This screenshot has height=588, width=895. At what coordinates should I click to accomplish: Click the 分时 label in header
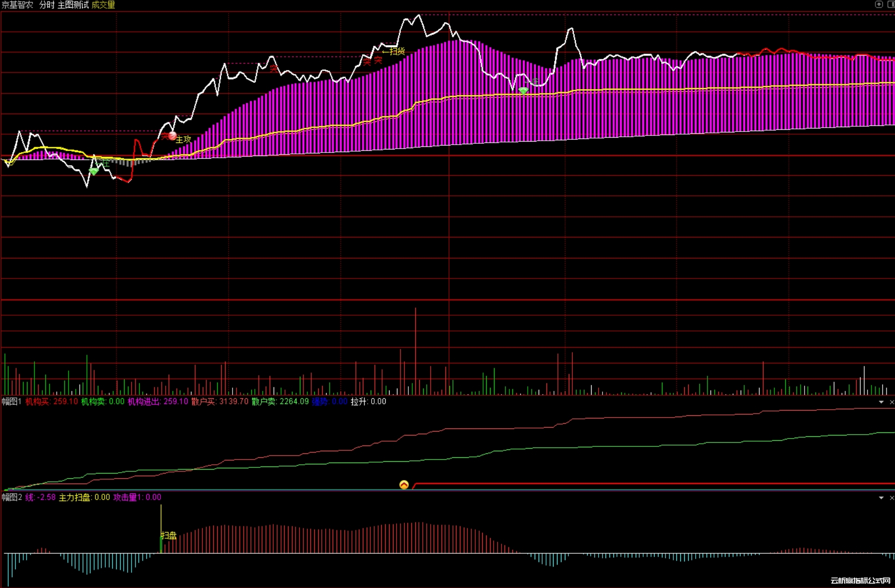[47, 5]
